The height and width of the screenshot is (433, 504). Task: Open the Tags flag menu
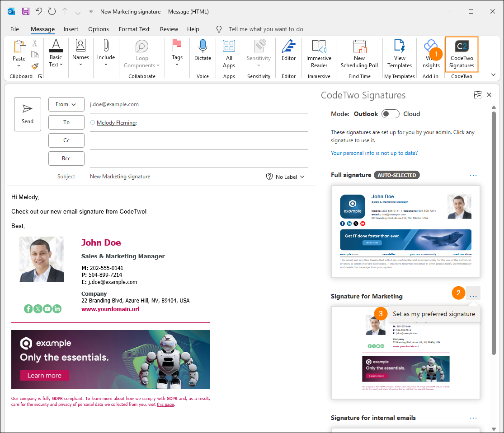pyautogui.click(x=177, y=53)
